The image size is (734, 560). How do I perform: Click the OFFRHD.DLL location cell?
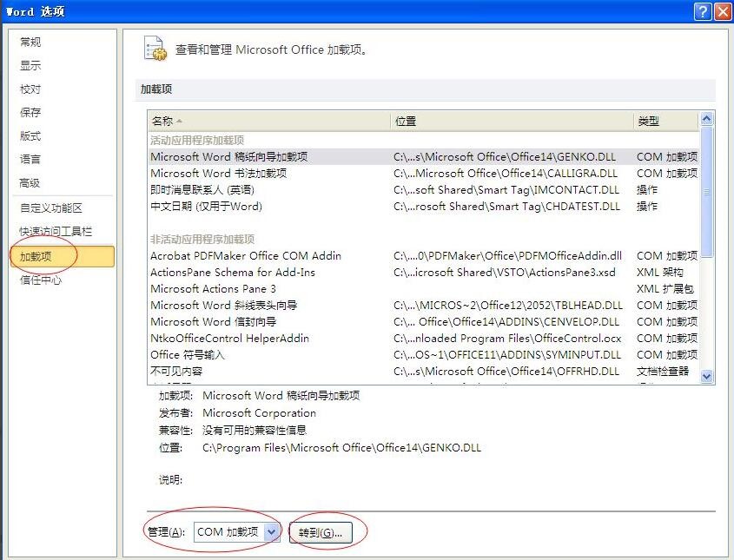coord(506,372)
